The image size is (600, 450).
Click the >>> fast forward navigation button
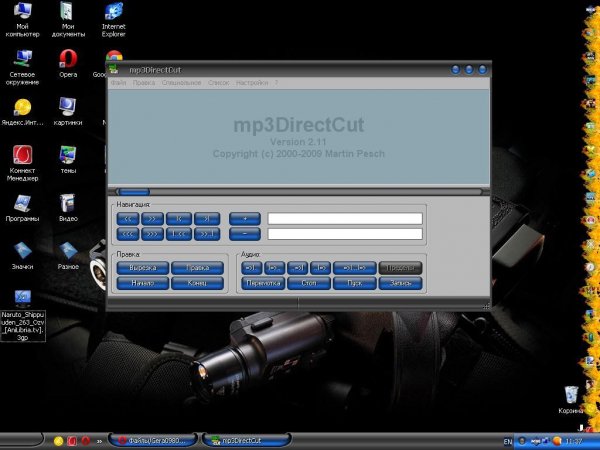[x=152, y=234]
